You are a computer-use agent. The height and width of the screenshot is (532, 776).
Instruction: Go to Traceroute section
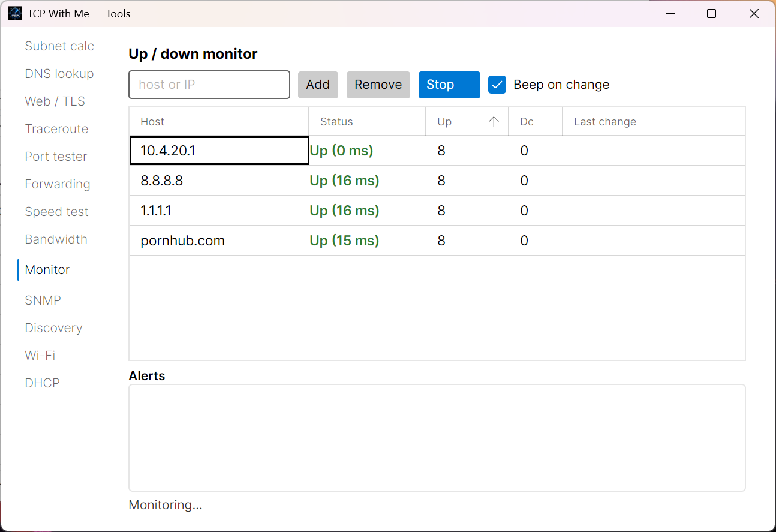point(56,129)
